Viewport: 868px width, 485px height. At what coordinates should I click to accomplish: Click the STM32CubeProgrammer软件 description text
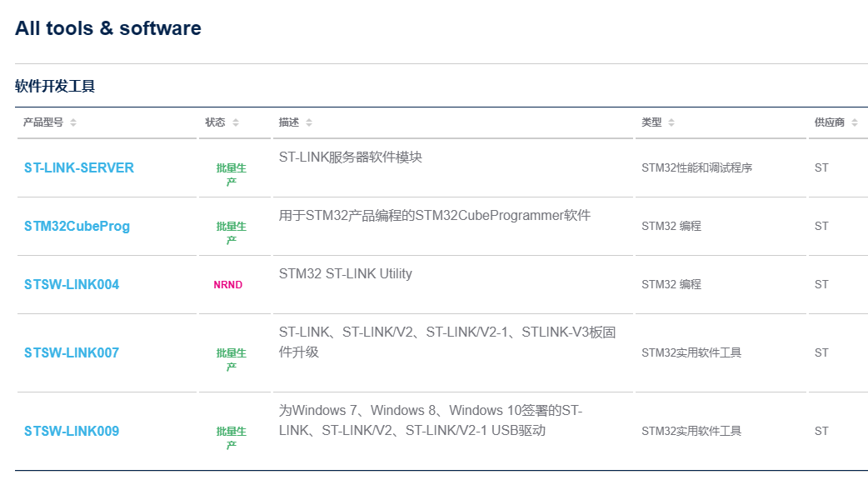(x=434, y=216)
